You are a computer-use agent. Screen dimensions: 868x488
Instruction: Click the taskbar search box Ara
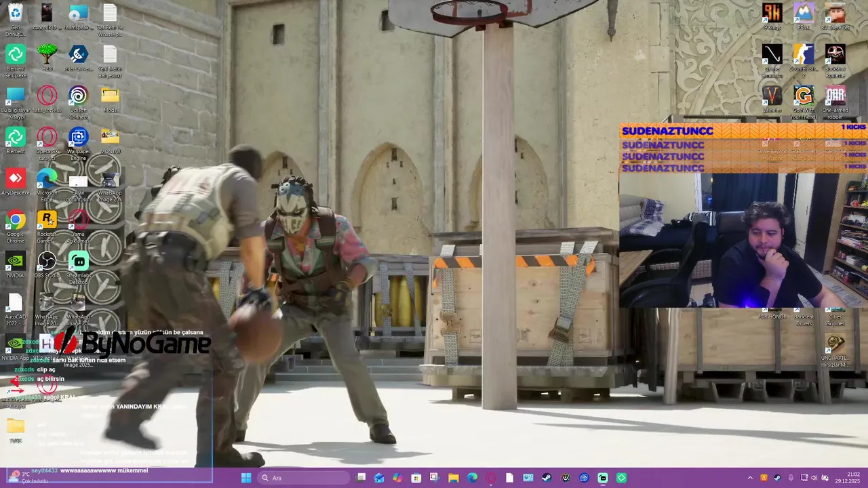click(304, 478)
